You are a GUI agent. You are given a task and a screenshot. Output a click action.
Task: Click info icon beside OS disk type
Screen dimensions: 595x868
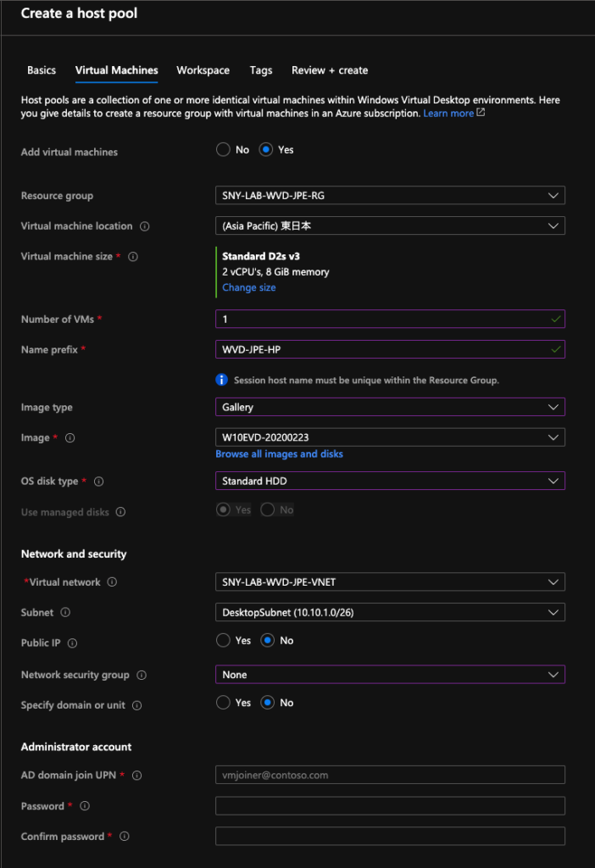98,481
